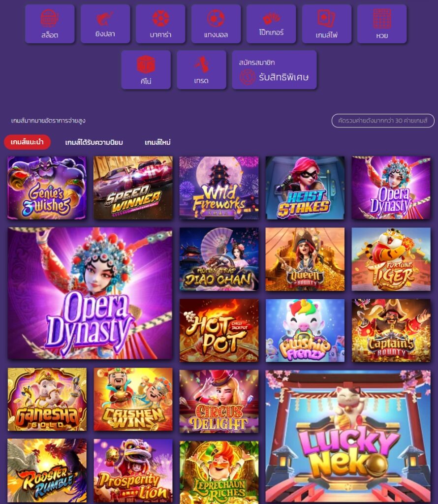Open the เกมส์ไพ่ card games category
Viewport: 438px width, 504px height.
tap(326, 24)
